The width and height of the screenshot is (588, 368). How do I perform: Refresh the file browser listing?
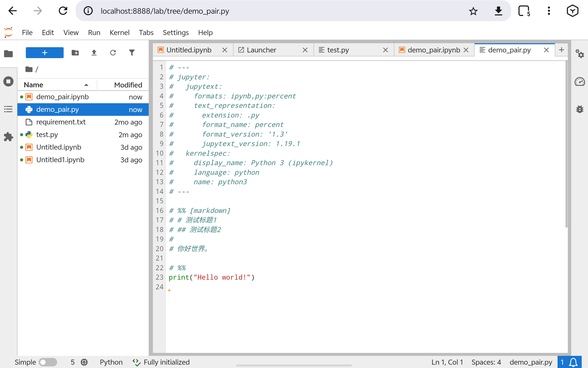(x=113, y=53)
